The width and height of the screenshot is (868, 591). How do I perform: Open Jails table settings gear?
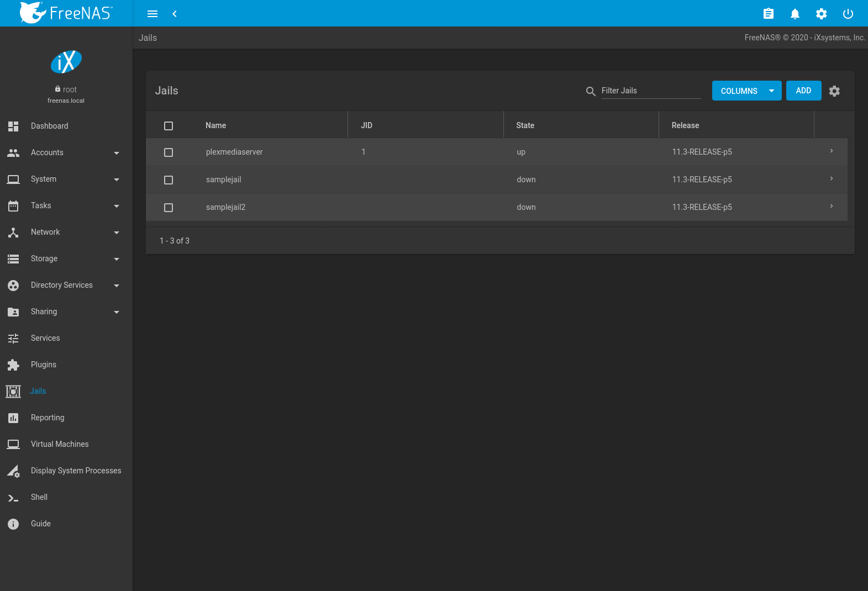(834, 91)
